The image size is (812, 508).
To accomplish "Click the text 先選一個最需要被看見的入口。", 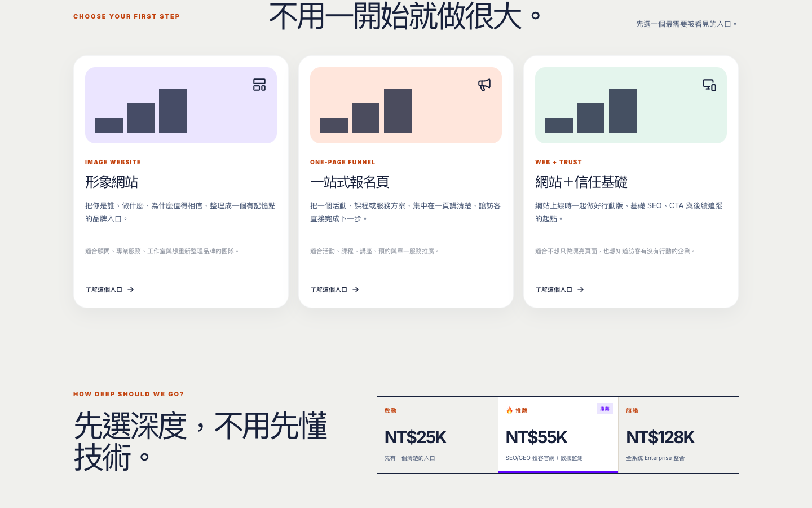I will tap(687, 24).
